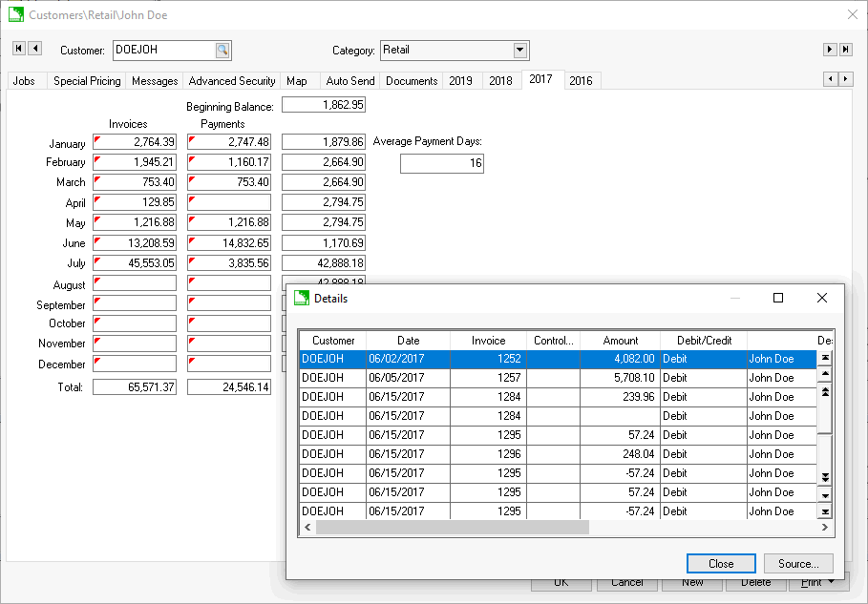Close the Details dialog using Close button
Image resolution: width=868 pixels, height=604 pixels.
point(721,564)
